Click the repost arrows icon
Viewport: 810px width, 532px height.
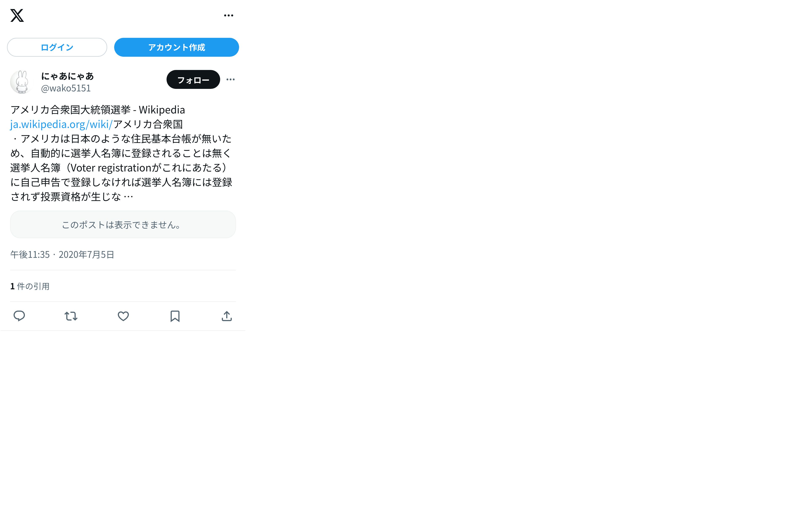click(71, 316)
